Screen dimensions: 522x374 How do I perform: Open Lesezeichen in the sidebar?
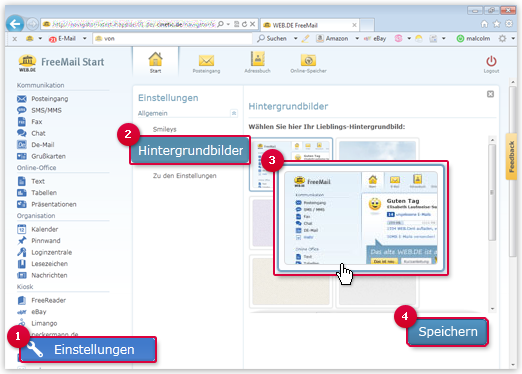click(42, 264)
